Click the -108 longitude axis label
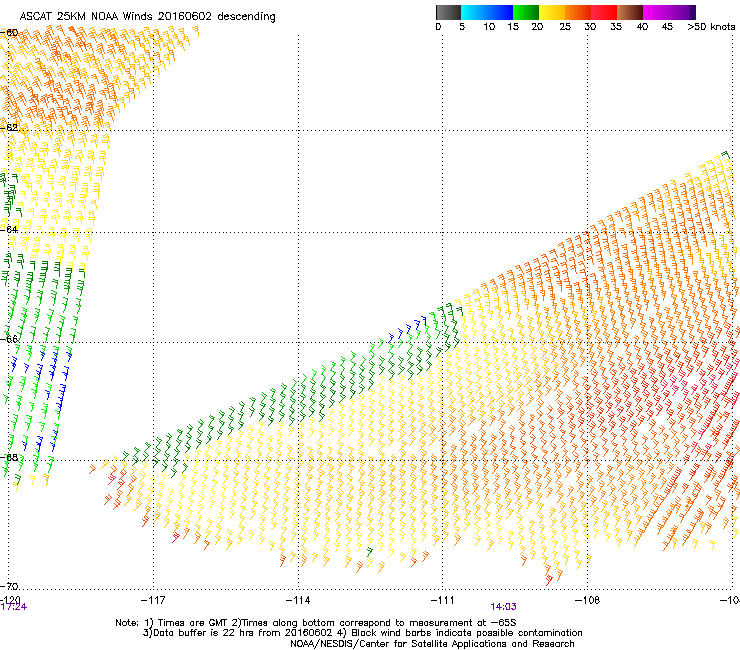The height and width of the screenshot is (650, 740). [x=588, y=600]
